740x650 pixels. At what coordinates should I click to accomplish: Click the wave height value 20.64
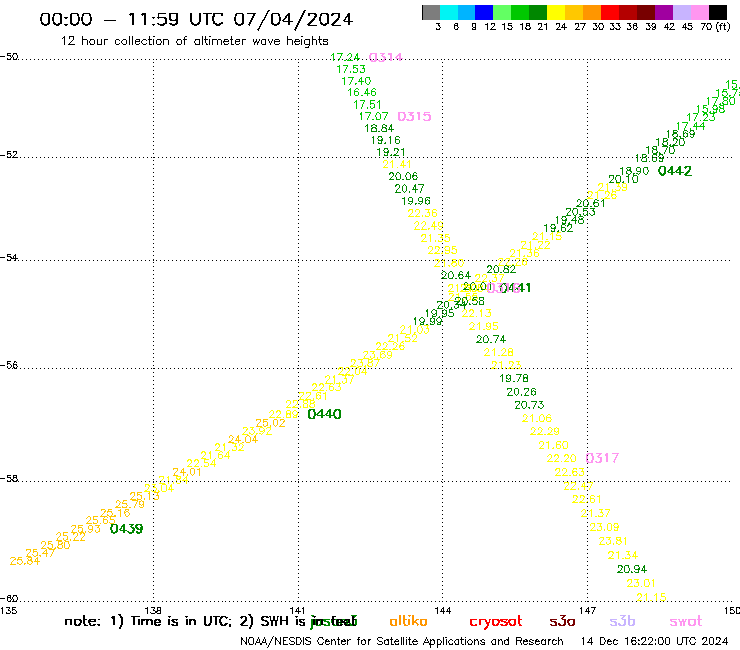pos(456,275)
